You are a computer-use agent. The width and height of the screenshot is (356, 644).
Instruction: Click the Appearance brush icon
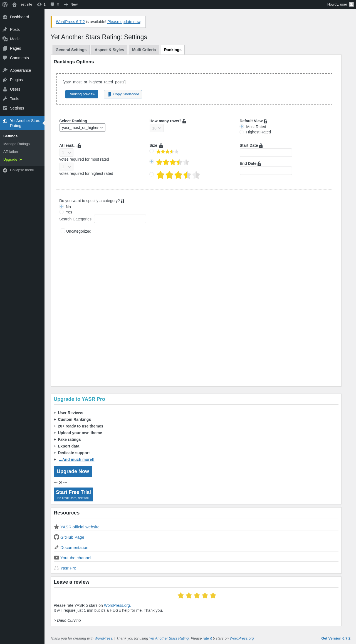coord(5,70)
